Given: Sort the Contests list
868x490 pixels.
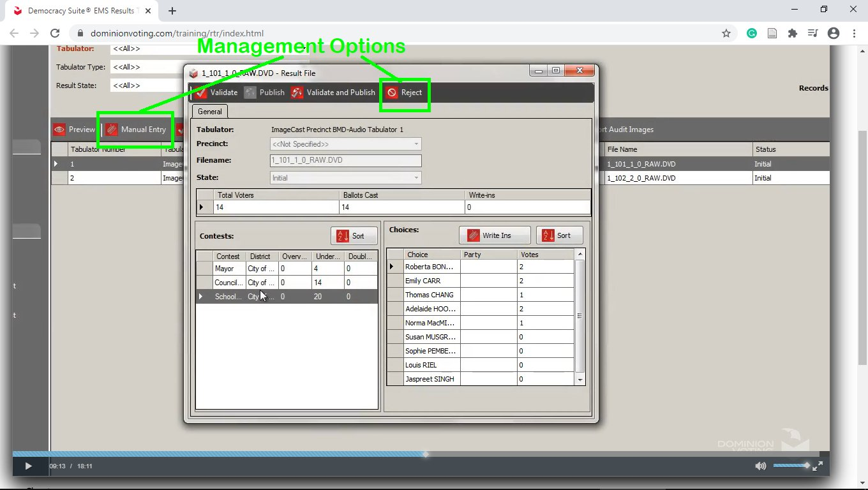Looking at the screenshot, I should tap(354, 236).
